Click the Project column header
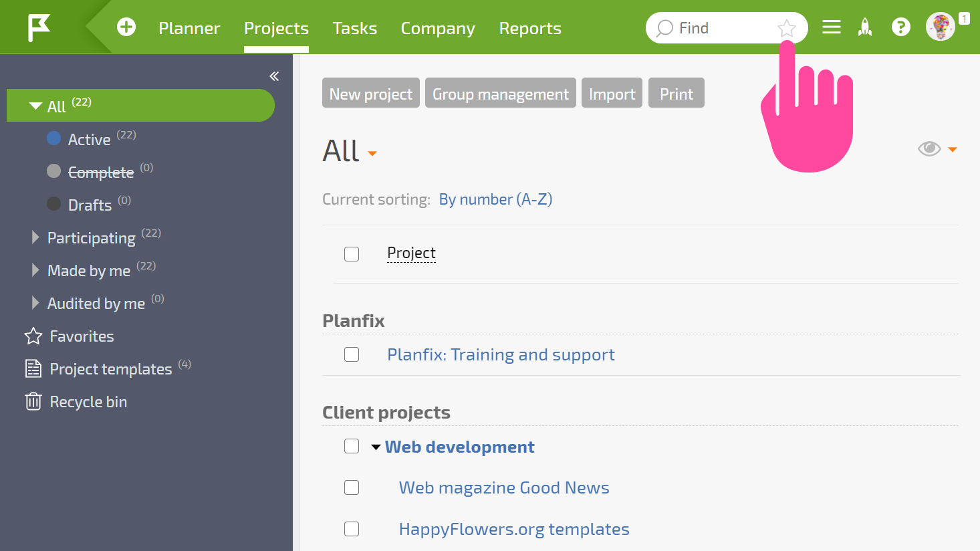The image size is (980, 551). 411,253
